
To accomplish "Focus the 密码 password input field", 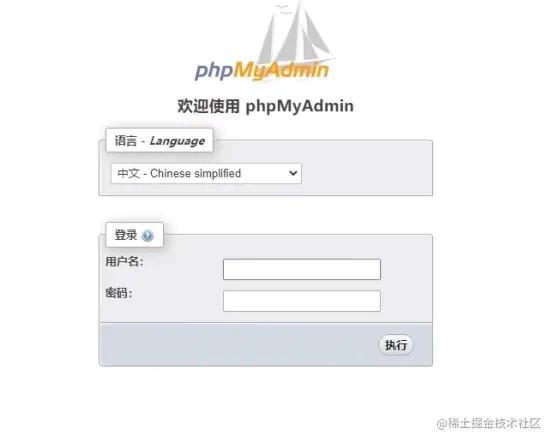I will (x=302, y=301).
